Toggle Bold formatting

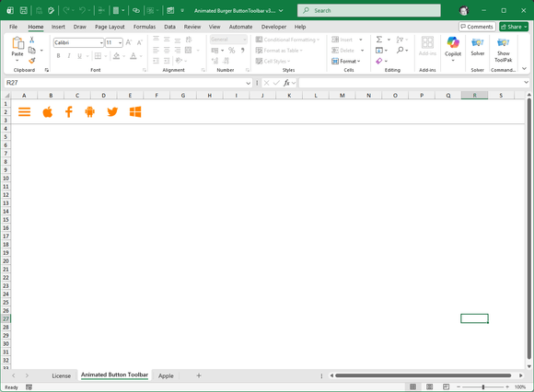59,56
